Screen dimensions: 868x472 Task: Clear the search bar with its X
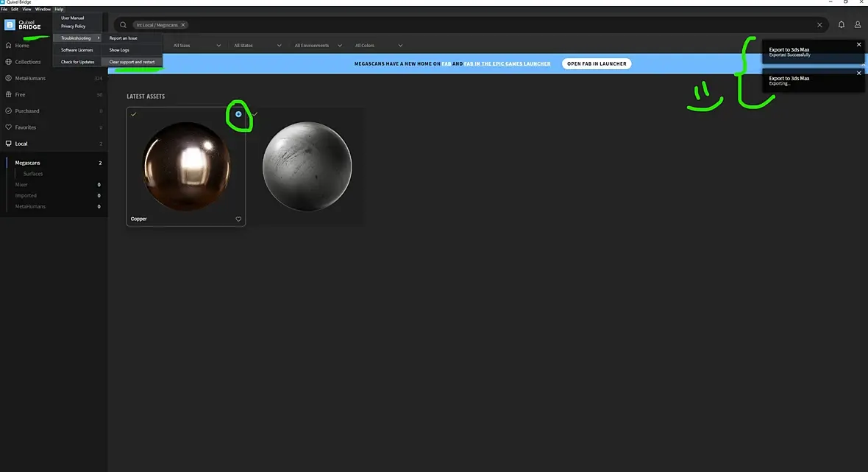point(819,25)
